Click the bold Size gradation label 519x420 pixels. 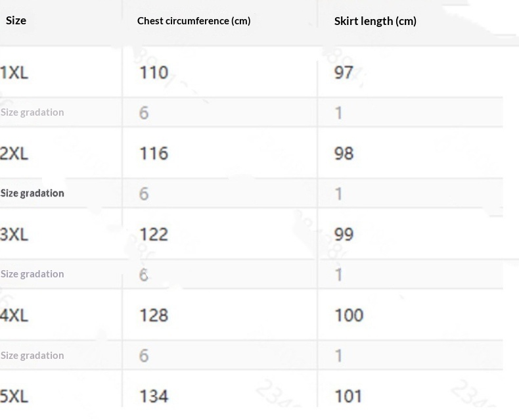tap(32, 193)
